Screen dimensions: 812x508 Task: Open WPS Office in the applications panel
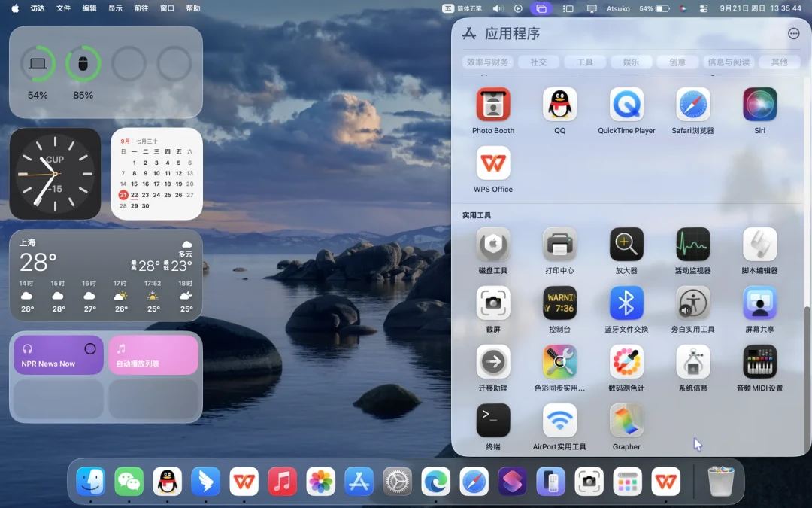(493, 163)
